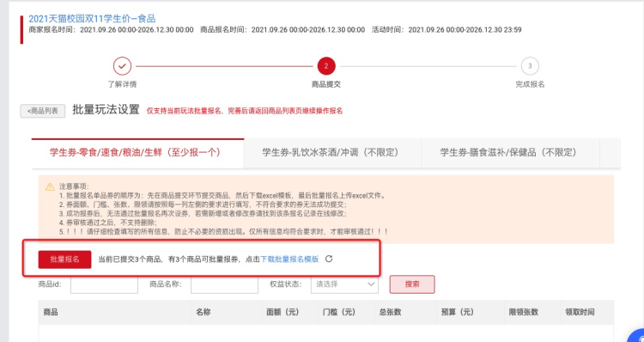Open title link 2021天猫校园双11学生价—食品
This screenshot has width=644, height=342.
coord(92,19)
